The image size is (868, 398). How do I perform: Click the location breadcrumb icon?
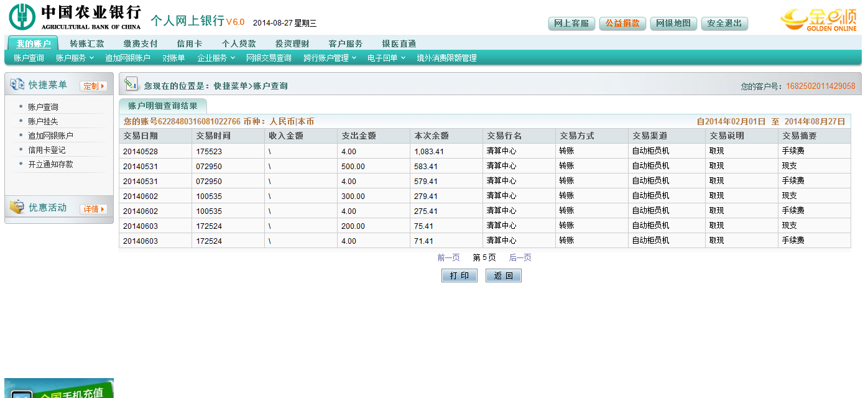point(131,84)
